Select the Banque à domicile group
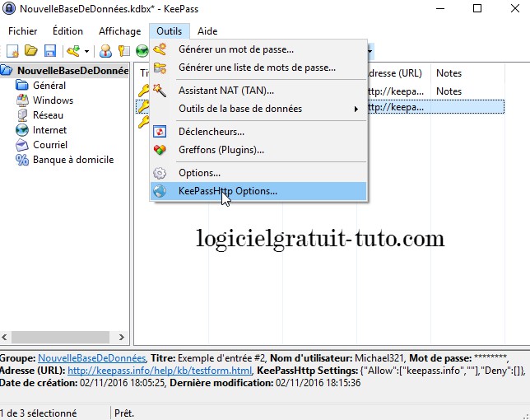The width and height of the screenshot is (530, 420). 73,160
